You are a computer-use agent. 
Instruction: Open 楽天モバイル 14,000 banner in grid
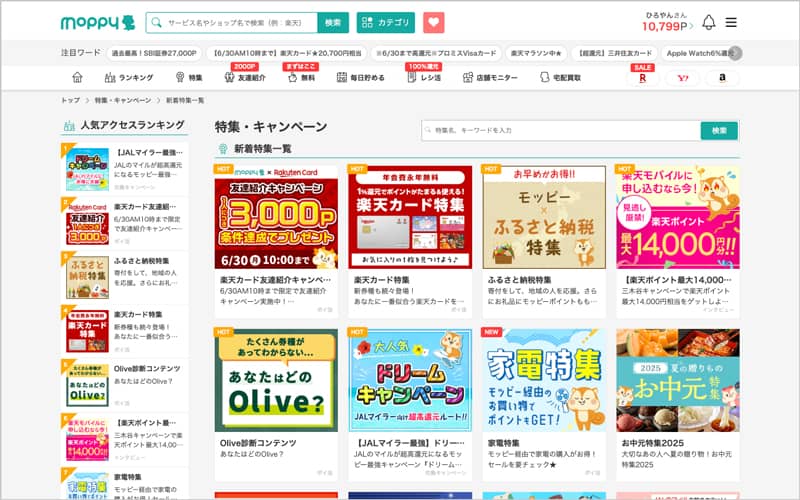[678, 217]
